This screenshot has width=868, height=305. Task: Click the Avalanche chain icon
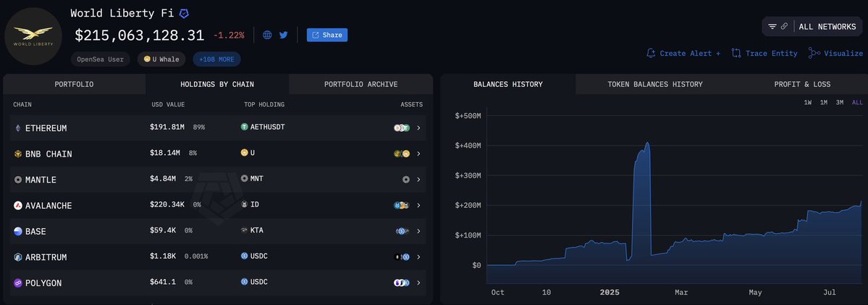coord(17,205)
